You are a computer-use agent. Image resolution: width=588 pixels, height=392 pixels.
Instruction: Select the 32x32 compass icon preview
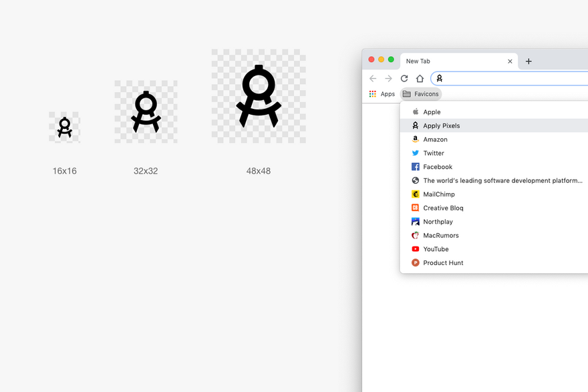(x=146, y=112)
